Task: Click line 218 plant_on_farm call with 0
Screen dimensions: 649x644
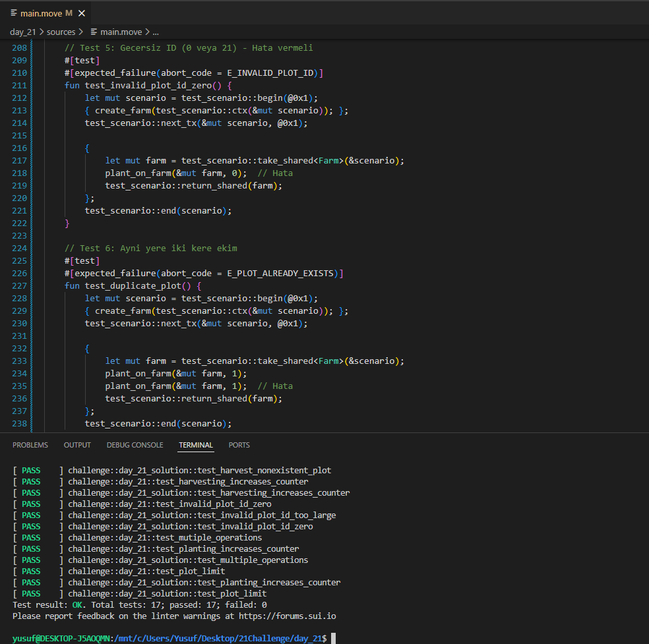Action: click(176, 173)
